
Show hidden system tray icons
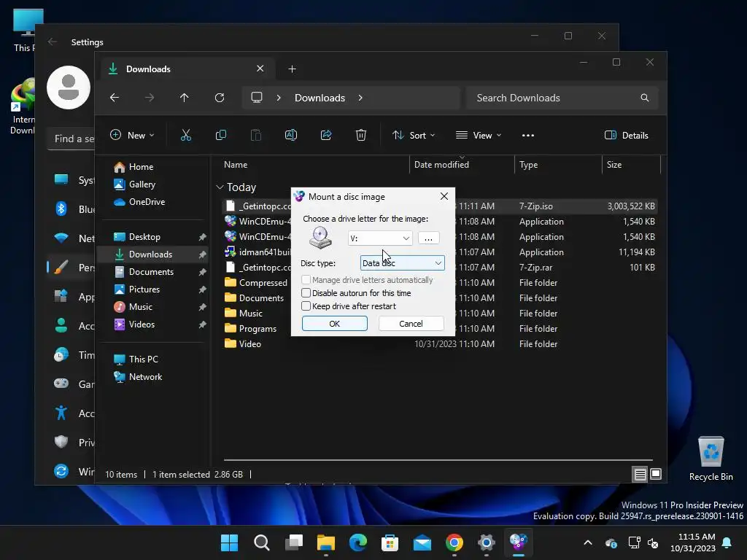pos(588,542)
